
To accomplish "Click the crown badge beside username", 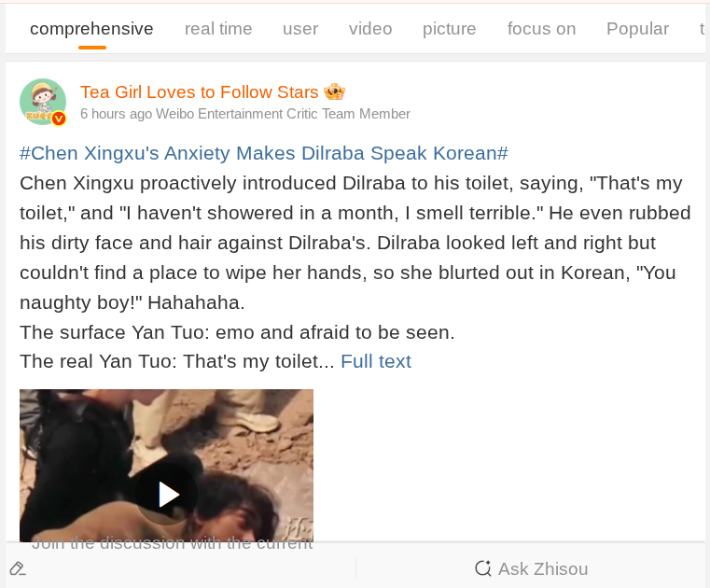I will coord(335,91).
